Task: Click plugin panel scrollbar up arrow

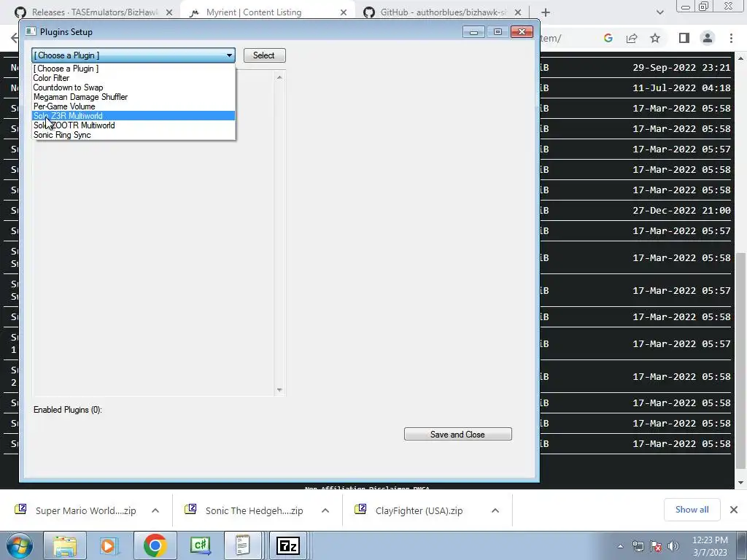Action: 279,77
